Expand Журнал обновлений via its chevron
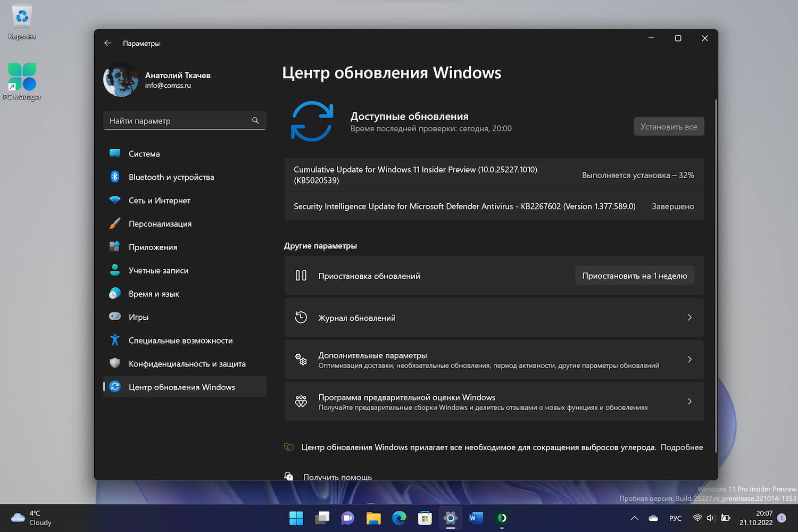Screen dimensions: 798x532 [x=689, y=318]
